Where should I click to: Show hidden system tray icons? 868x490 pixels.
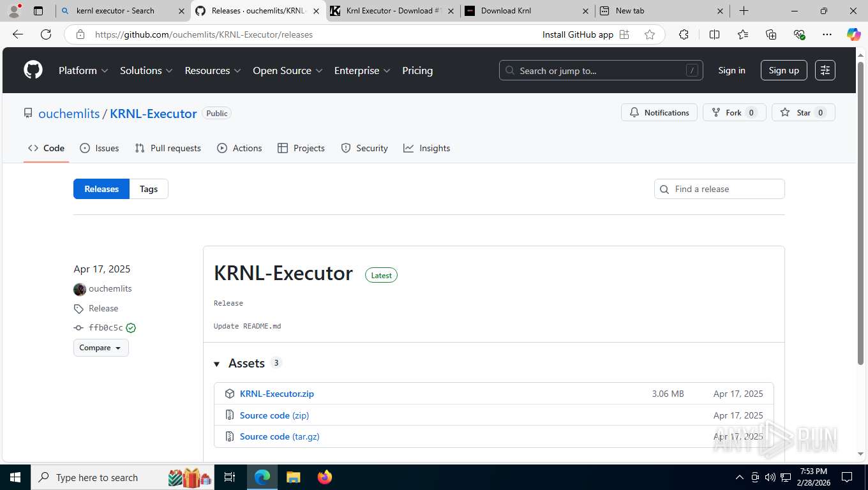point(740,477)
